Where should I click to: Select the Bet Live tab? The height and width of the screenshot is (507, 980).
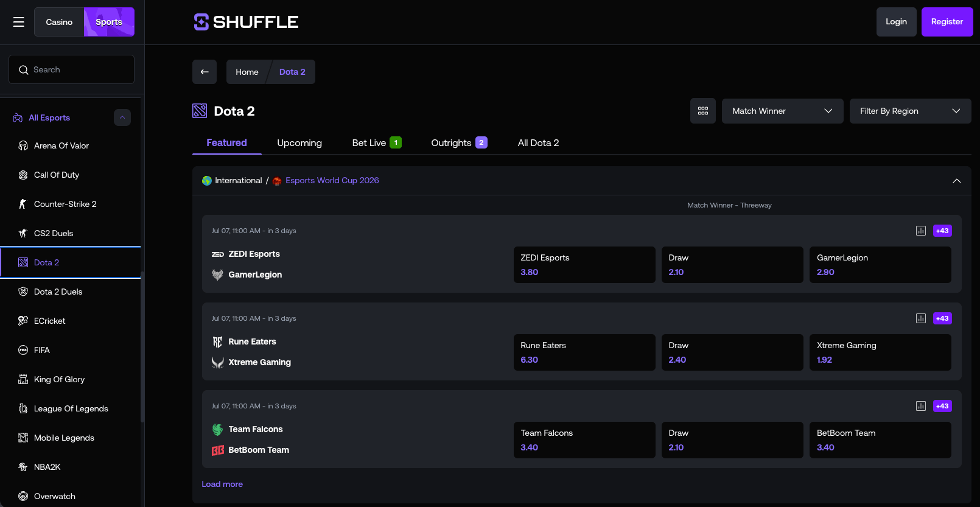pos(377,142)
